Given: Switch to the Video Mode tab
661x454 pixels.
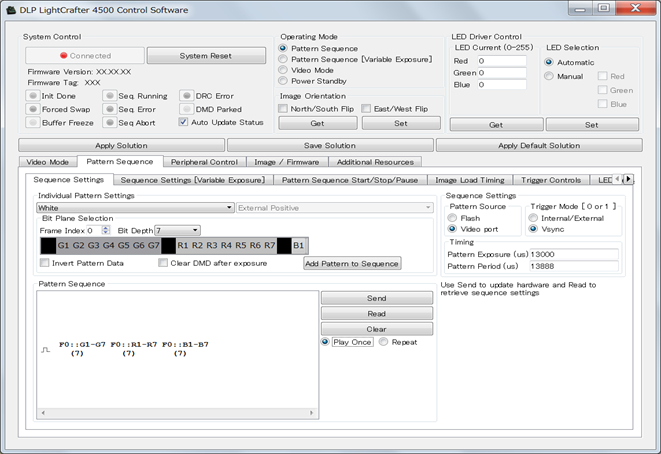Looking at the screenshot, I should click(48, 162).
